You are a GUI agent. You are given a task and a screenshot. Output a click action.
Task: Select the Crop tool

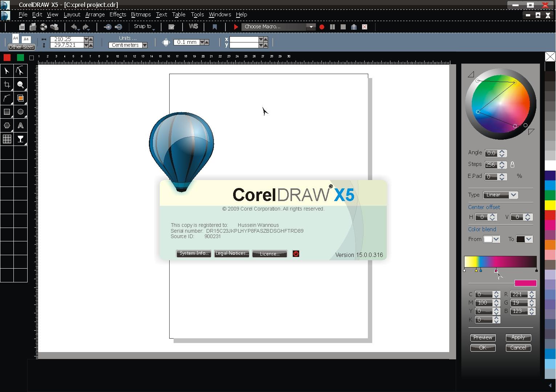(x=7, y=85)
